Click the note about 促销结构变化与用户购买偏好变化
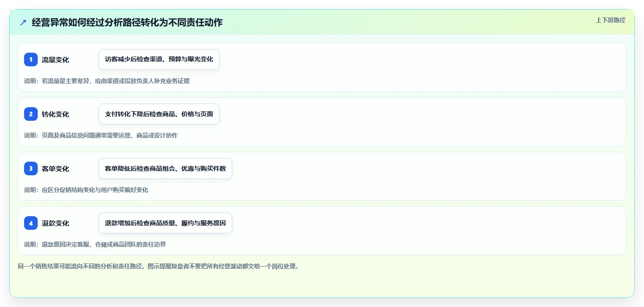644x307 pixels. point(86,190)
